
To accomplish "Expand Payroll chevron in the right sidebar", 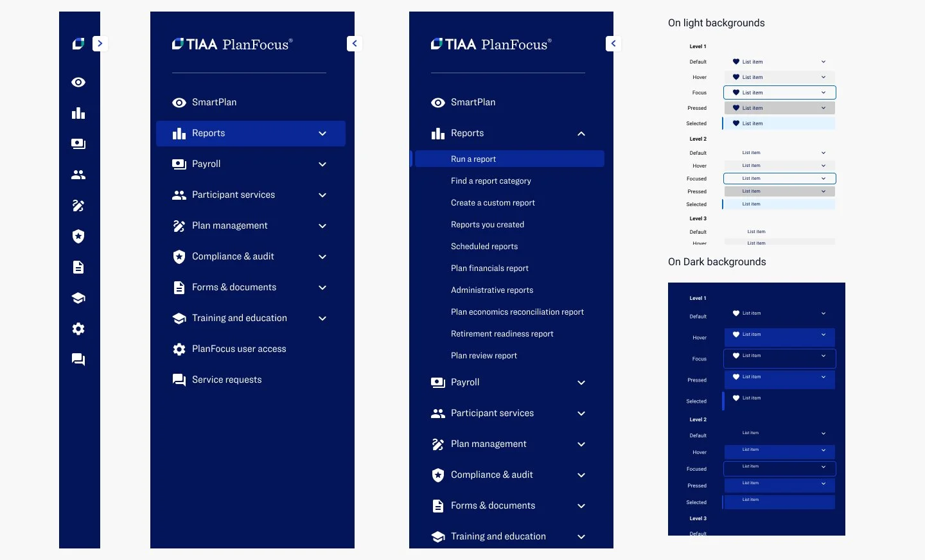I will pos(581,383).
